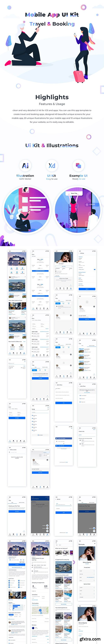104x644 pixels.
Task: Tap Inbox icon on profile photo screen
Action: point(67,288)
